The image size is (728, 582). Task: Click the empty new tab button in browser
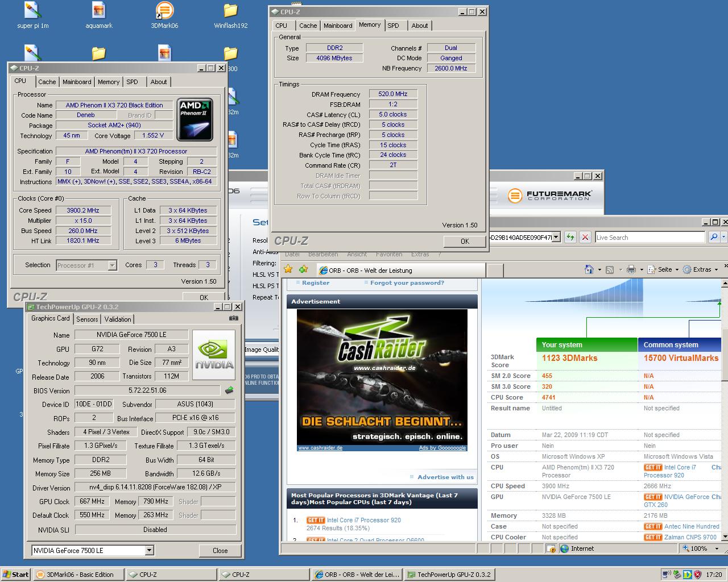click(495, 271)
